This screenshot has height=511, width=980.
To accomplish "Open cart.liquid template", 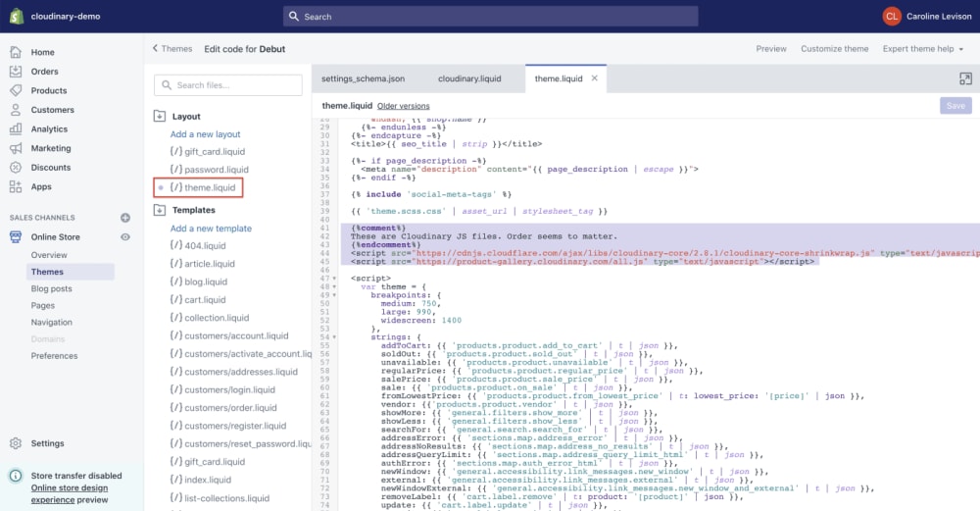I will click(x=198, y=300).
